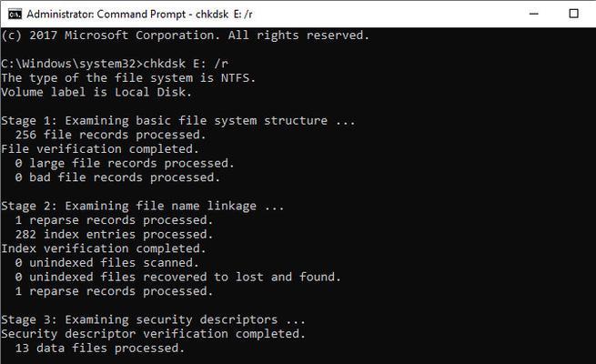Click the 'chkdsk E: /r' command line
596x364 pixels.
[x=115, y=64]
